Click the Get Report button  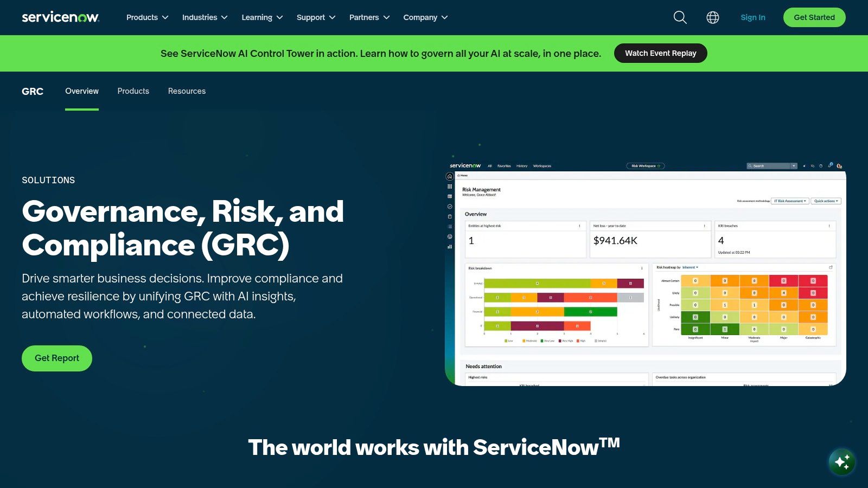coord(57,358)
